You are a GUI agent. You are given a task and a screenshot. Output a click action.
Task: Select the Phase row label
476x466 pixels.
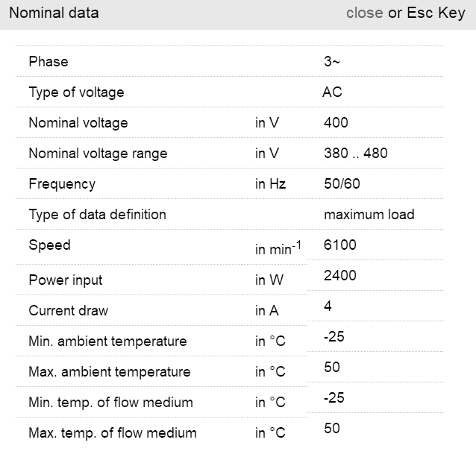(48, 62)
